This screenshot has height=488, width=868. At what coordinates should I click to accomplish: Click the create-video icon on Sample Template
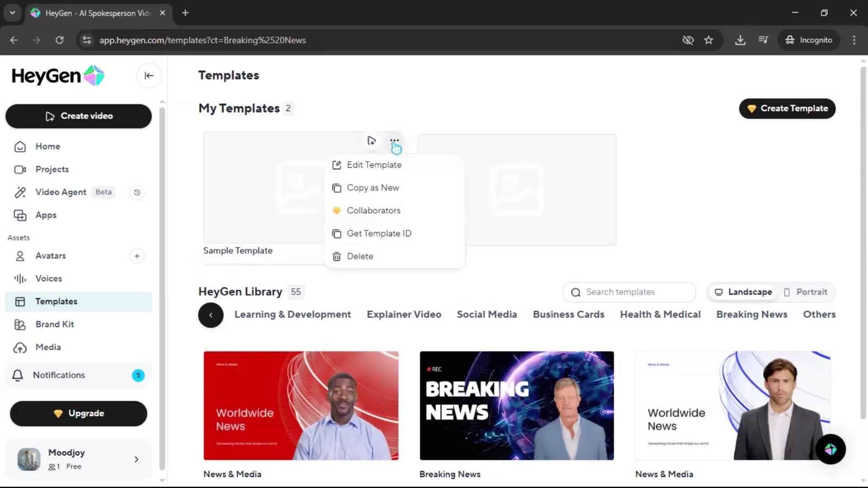pyautogui.click(x=371, y=141)
